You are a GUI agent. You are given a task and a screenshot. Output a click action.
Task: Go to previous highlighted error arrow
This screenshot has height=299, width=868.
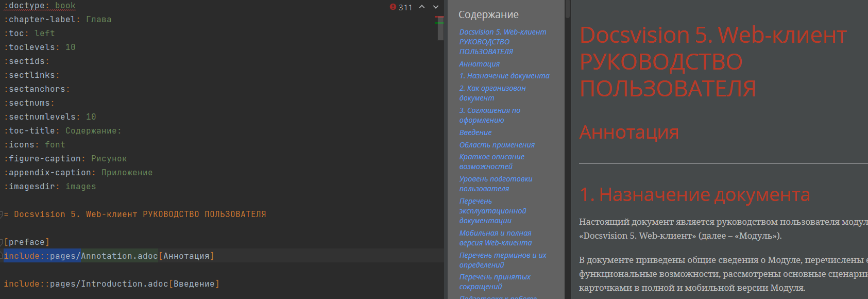tap(422, 7)
